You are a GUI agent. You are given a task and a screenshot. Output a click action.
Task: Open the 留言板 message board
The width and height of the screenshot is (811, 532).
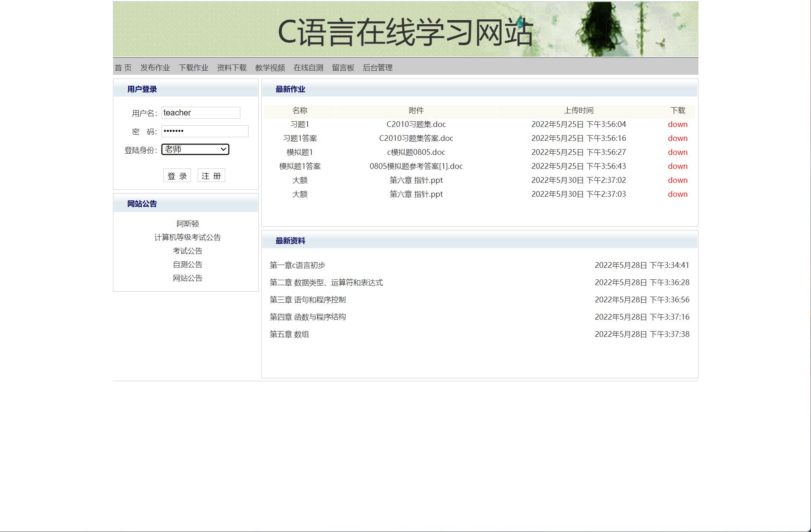coord(343,67)
